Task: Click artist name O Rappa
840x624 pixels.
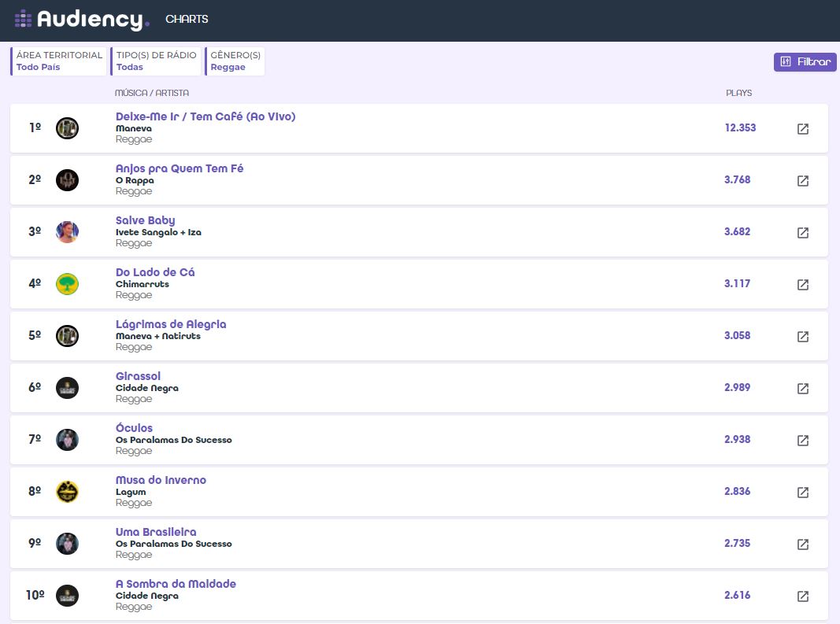Action: (x=135, y=180)
